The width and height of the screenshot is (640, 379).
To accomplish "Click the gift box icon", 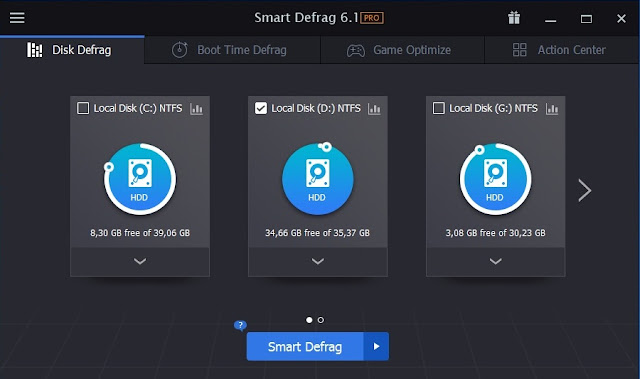I will tap(514, 18).
